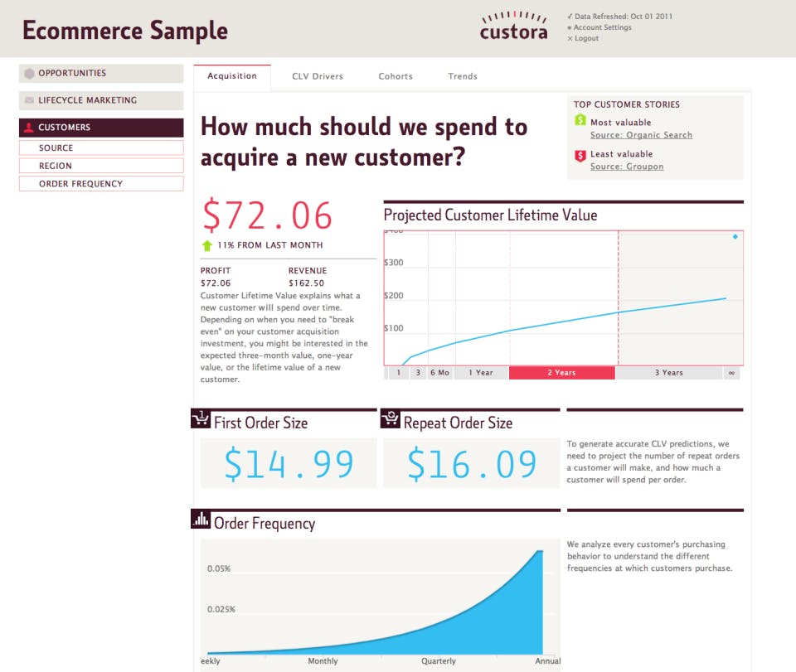
Task: Open the Source: Organic Search link
Action: 641,134
